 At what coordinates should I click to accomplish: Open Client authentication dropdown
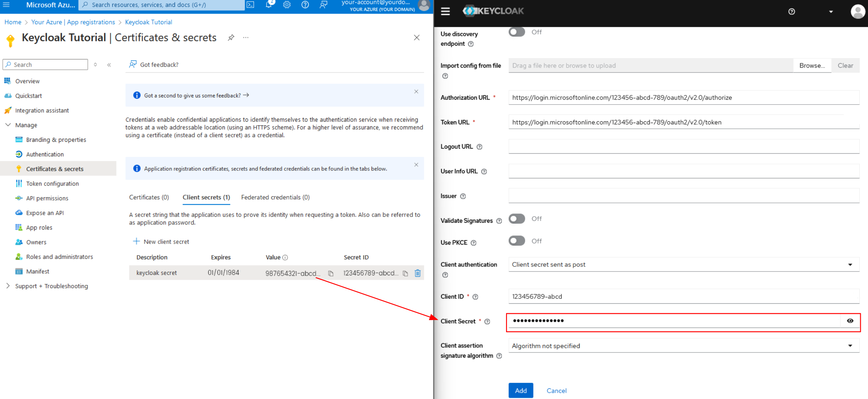(684, 264)
